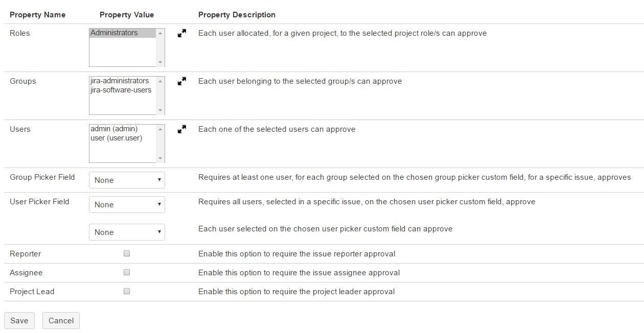Select jira-administrators in the Groups list

coord(120,81)
